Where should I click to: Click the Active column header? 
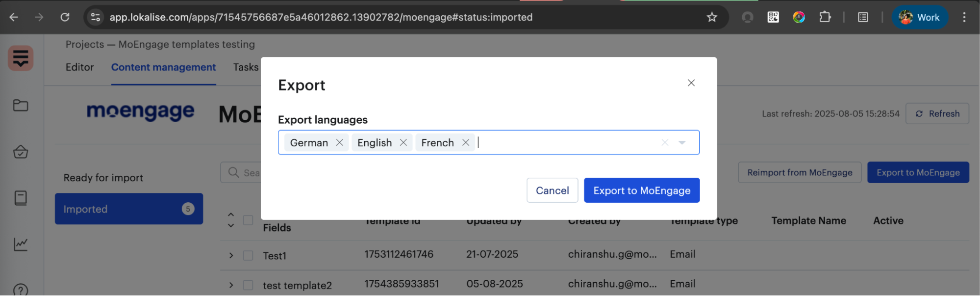click(x=888, y=220)
